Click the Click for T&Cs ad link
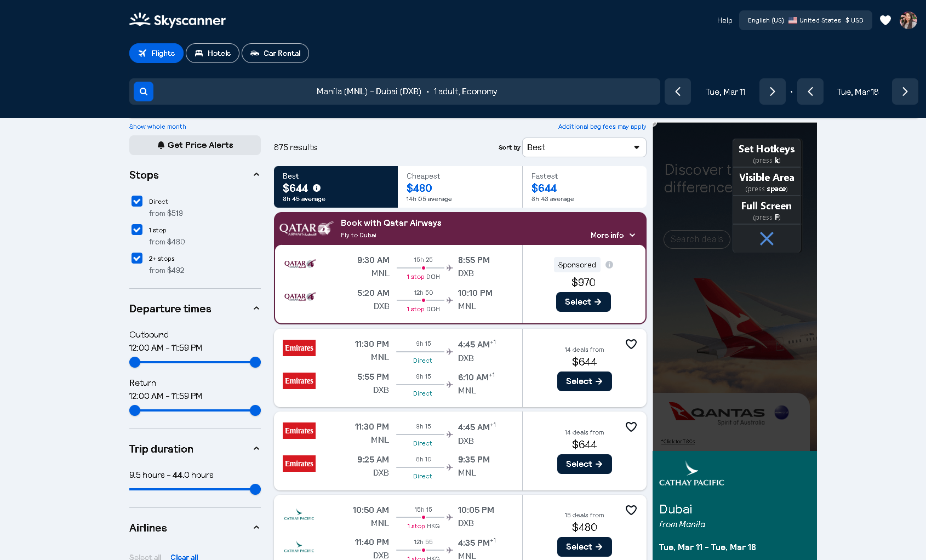Image resolution: width=926 pixels, height=560 pixels. tap(678, 442)
